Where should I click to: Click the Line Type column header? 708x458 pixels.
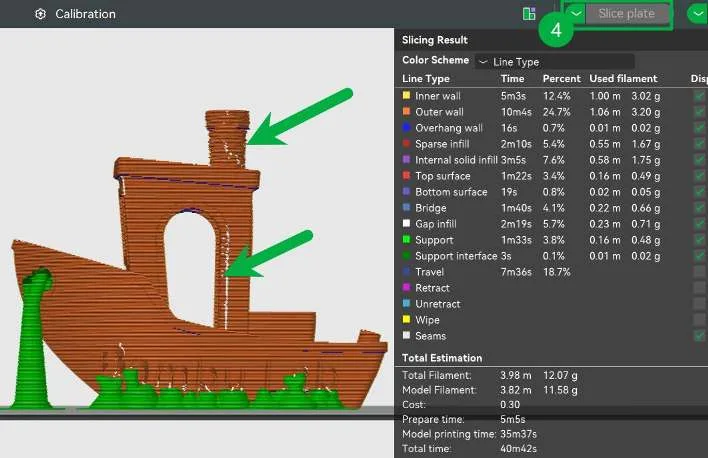coord(426,79)
